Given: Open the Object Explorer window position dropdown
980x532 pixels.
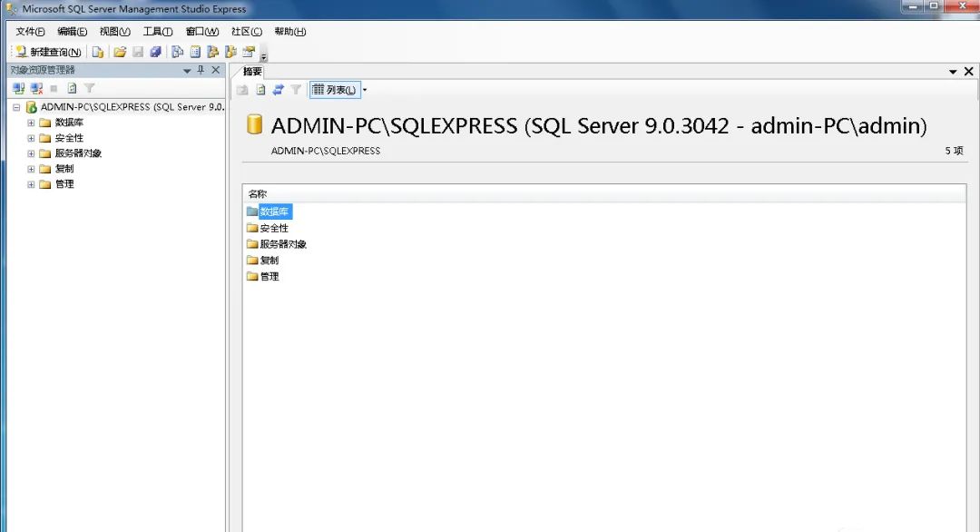Looking at the screenshot, I should tap(187, 71).
